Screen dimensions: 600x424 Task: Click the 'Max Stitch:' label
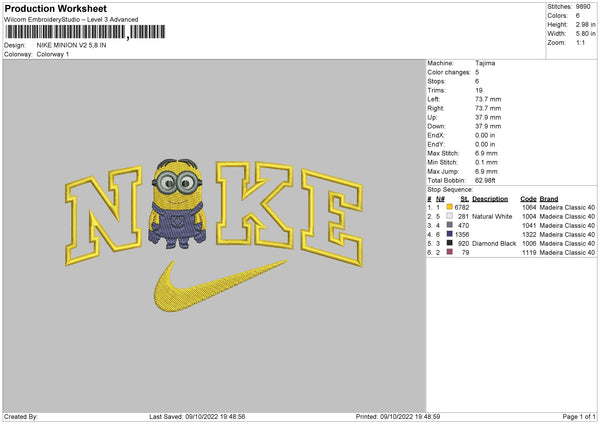click(443, 153)
